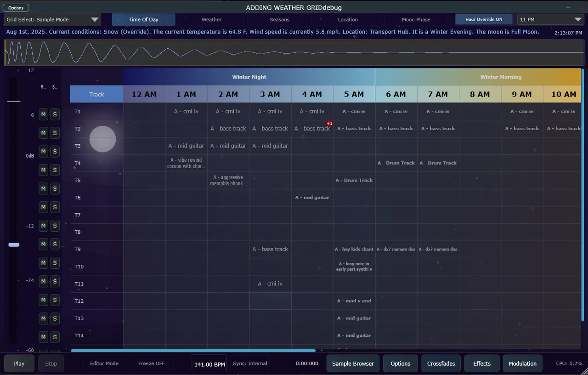Viewport: 588px width, 375px height.
Task: Expand the 11 PM hour dropdown
Action: tap(550, 20)
